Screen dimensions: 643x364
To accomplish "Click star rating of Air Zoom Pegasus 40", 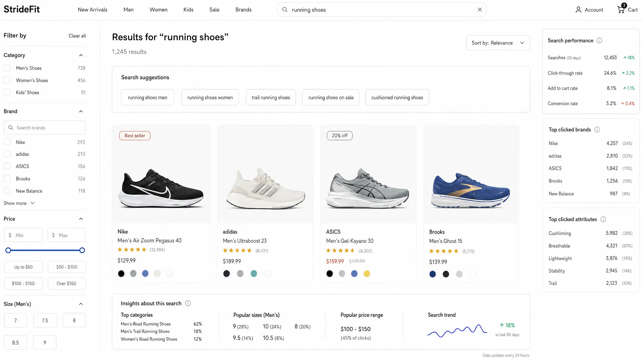I will click(132, 250).
